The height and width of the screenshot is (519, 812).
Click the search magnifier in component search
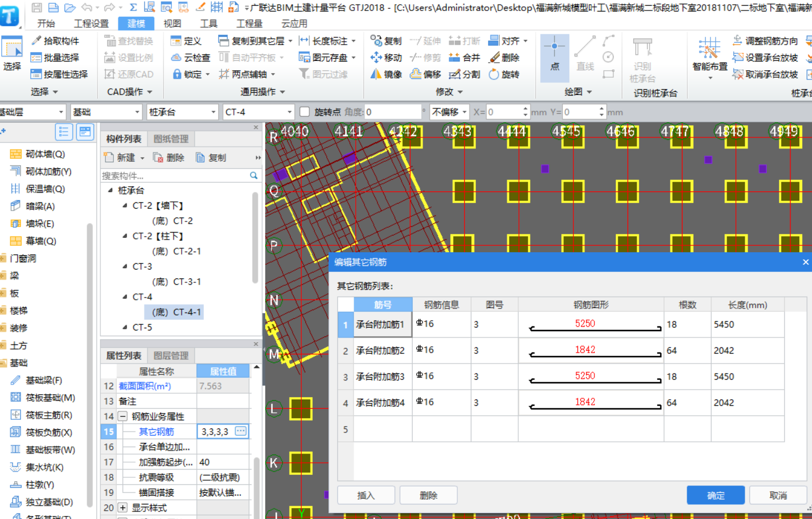pyautogui.click(x=254, y=175)
